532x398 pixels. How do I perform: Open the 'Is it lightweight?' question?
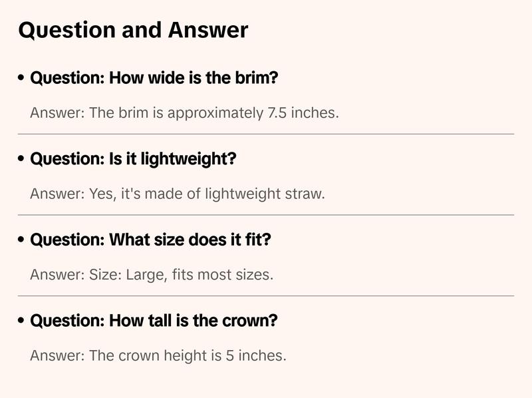pos(134,159)
